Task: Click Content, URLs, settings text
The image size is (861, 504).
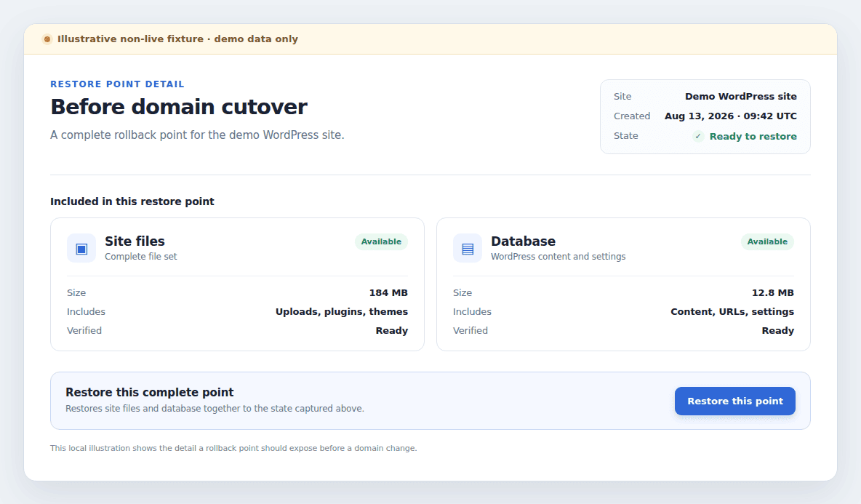Action: 732,311
